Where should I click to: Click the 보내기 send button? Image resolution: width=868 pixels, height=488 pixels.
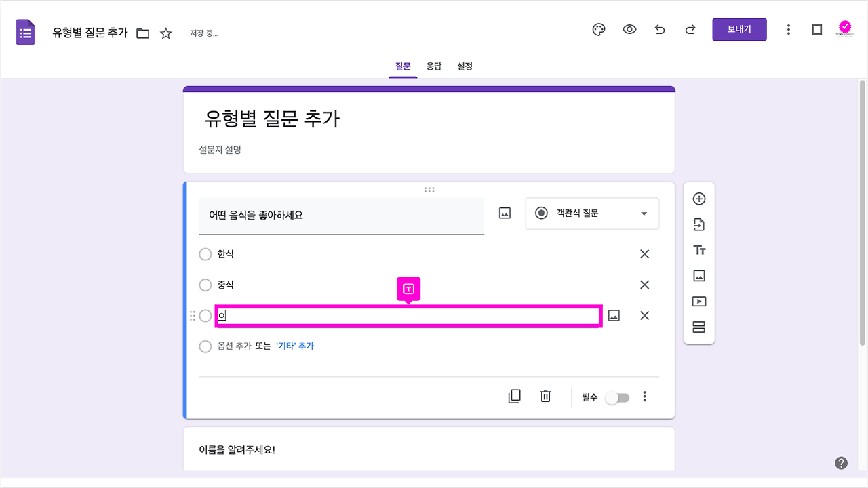click(738, 29)
